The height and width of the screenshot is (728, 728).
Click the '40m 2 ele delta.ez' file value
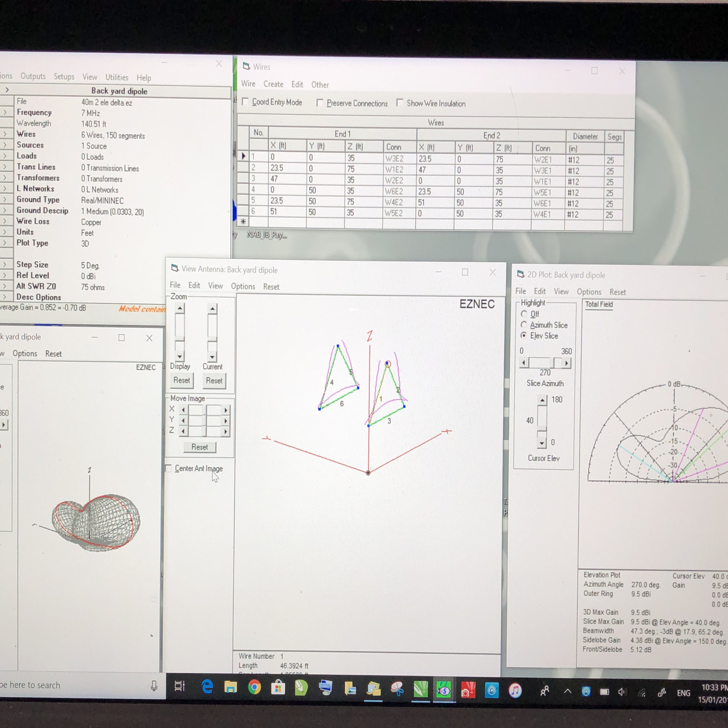107,102
